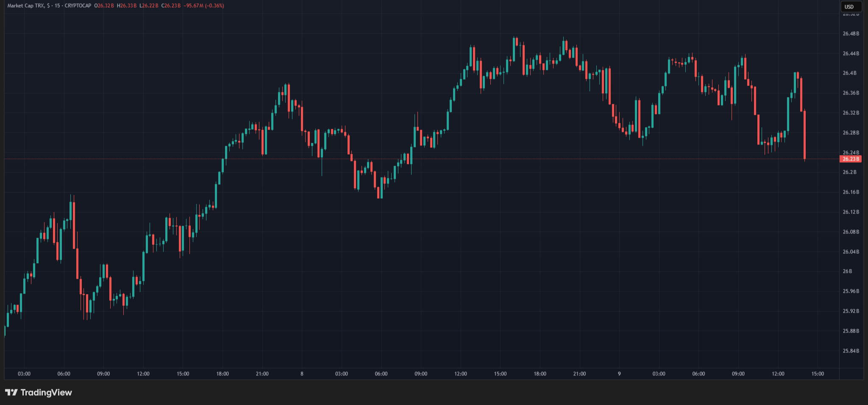Click the −95.67M (−0.36%) change value
Screen dimensions: 868x405
[x=204, y=6]
